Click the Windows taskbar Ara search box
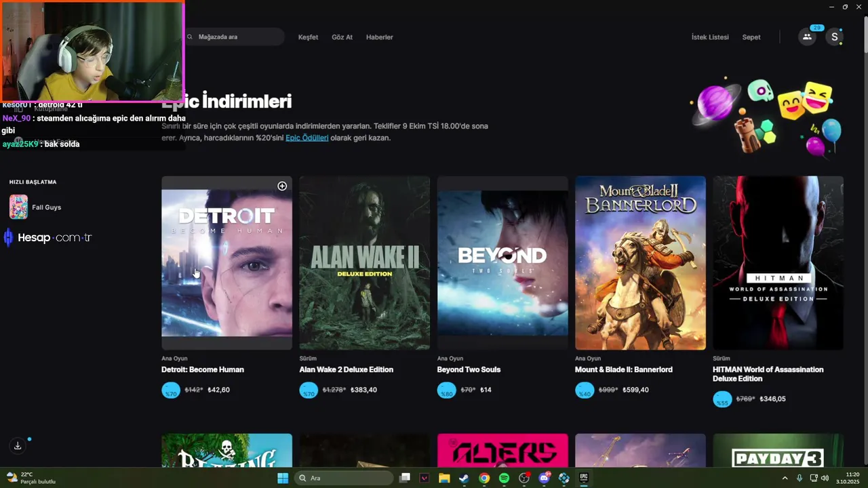 (344, 478)
